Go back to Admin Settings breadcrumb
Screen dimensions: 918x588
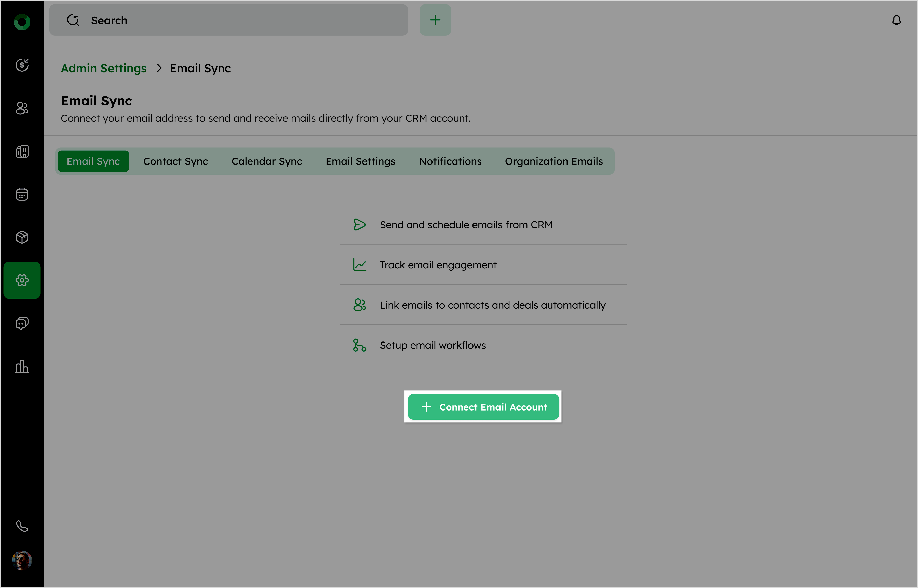click(x=103, y=68)
